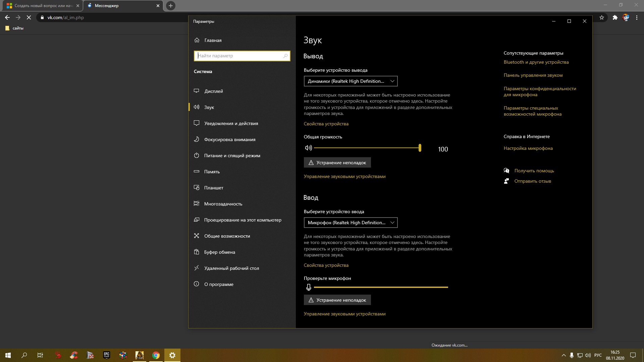Expand the output device dropdown Динамики

coord(351,81)
